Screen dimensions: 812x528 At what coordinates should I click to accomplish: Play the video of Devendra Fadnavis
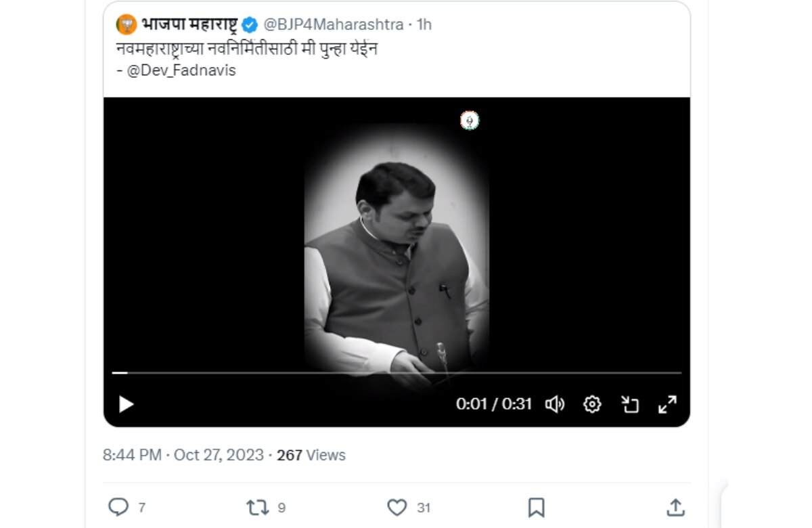pos(125,404)
